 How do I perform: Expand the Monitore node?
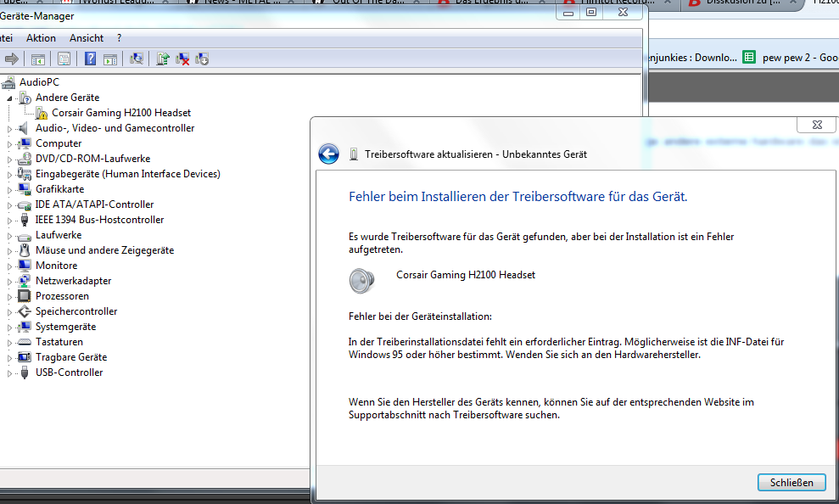pos(9,266)
